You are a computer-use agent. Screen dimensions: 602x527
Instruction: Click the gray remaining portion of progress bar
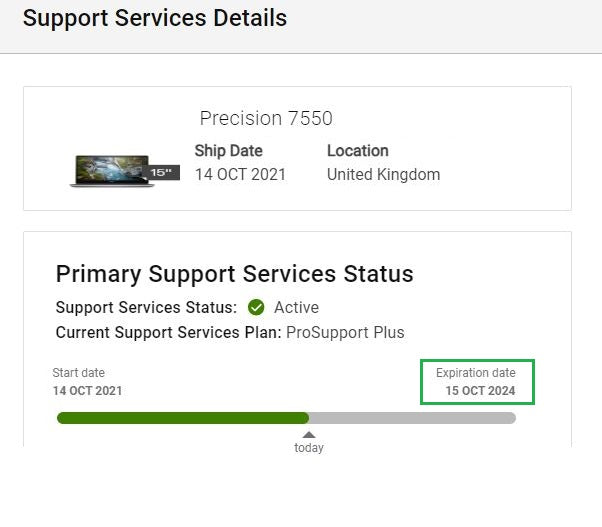click(412, 418)
